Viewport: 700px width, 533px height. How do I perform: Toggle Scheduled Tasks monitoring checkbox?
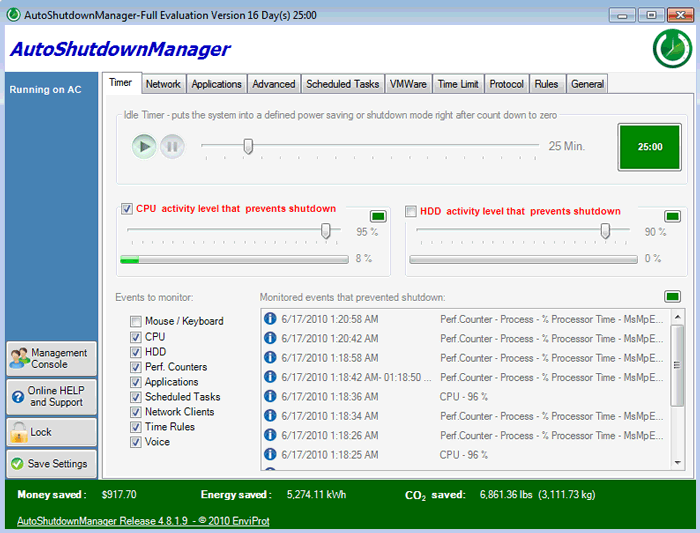pos(136,397)
